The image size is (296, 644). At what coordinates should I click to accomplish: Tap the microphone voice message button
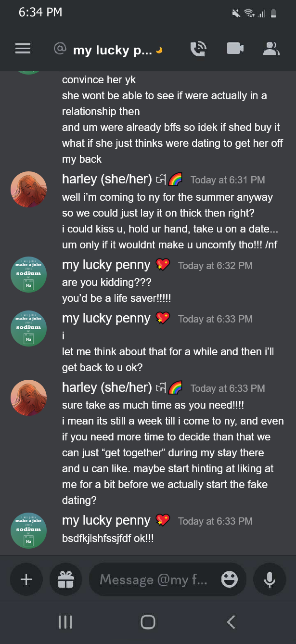click(270, 580)
